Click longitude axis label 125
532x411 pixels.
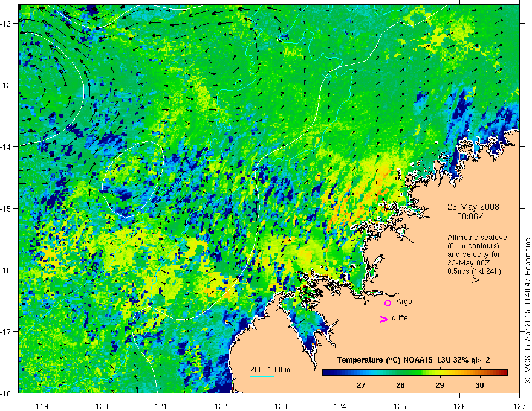(400, 406)
